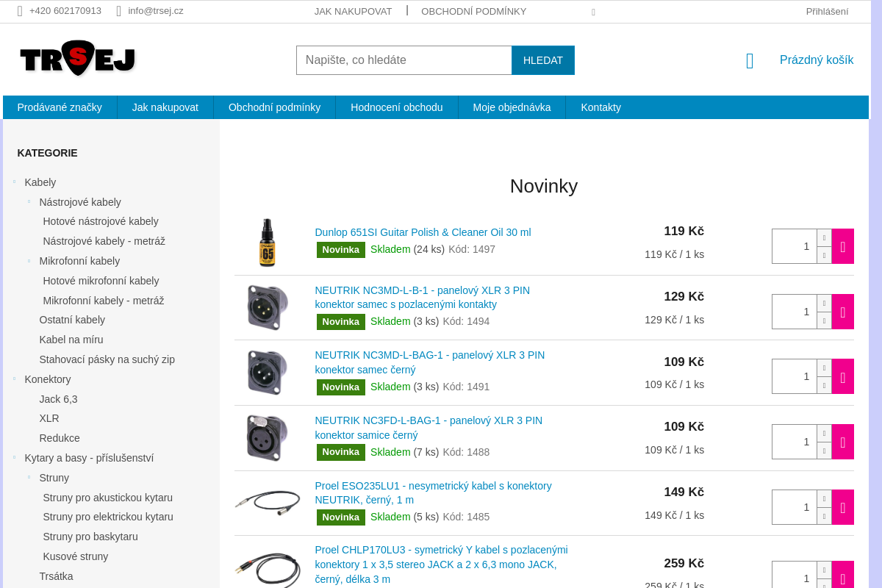Add NEUTRIK NC3MD-L-BAG-1 connector to cart

(842, 376)
